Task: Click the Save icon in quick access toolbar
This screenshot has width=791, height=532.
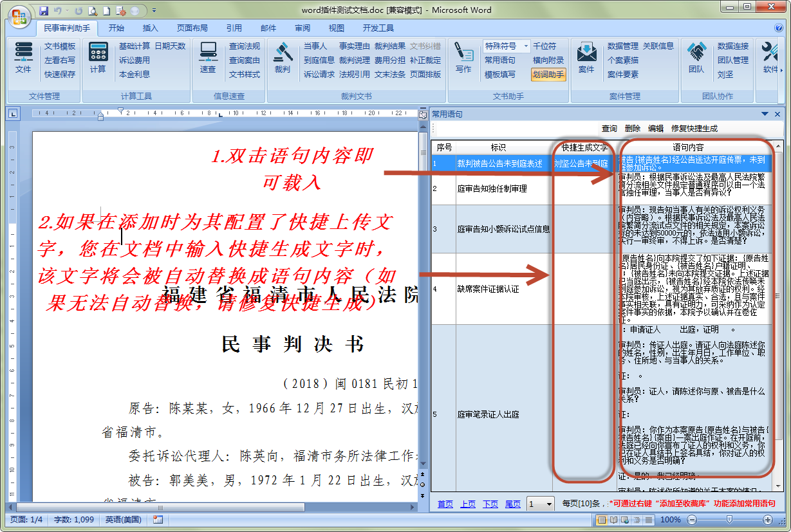Action: click(44, 11)
